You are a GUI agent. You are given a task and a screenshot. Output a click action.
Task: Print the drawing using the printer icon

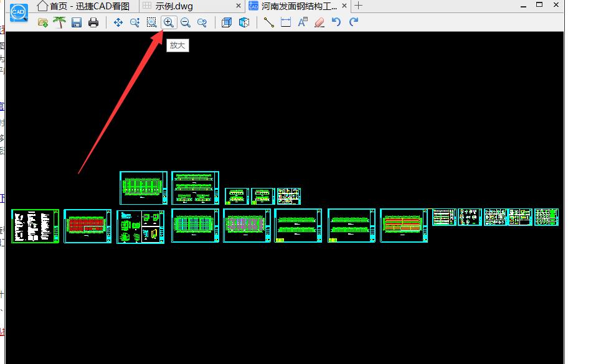click(93, 23)
